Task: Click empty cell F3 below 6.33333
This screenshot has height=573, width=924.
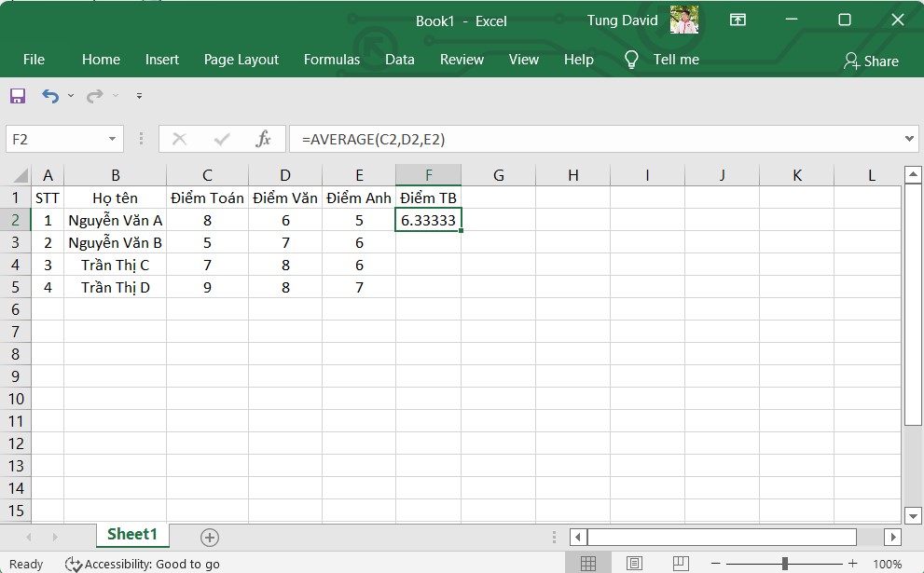Action: [x=428, y=242]
